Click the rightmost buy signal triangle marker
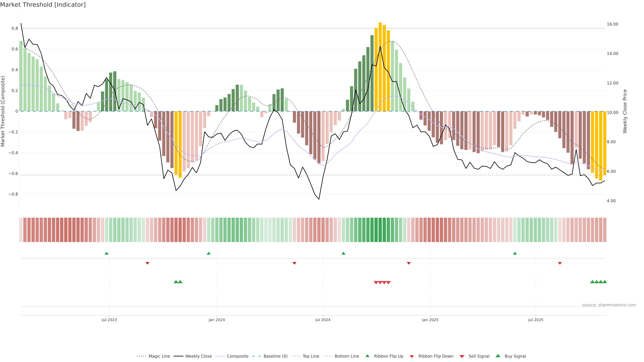Viewport: 644px width, 362px height. (604, 282)
